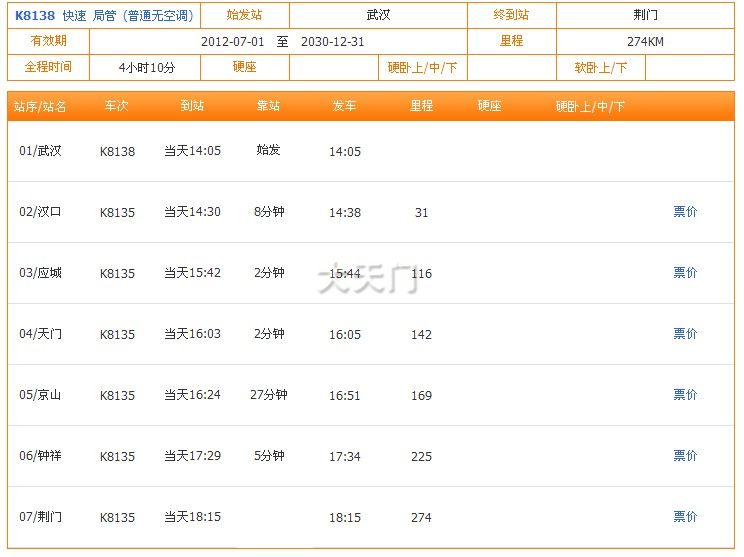Click the 274KM mileage value
The width and height of the screenshot is (744, 557).
click(x=645, y=42)
